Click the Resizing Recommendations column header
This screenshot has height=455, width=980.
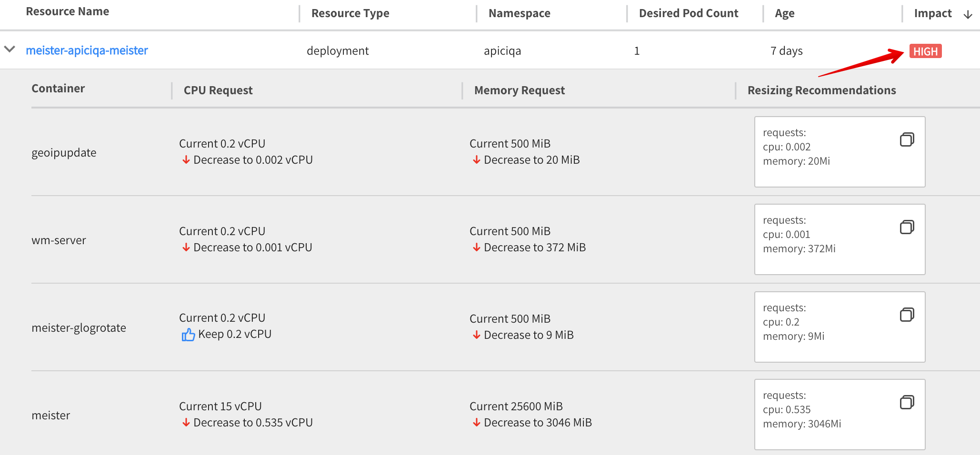tap(821, 90)
